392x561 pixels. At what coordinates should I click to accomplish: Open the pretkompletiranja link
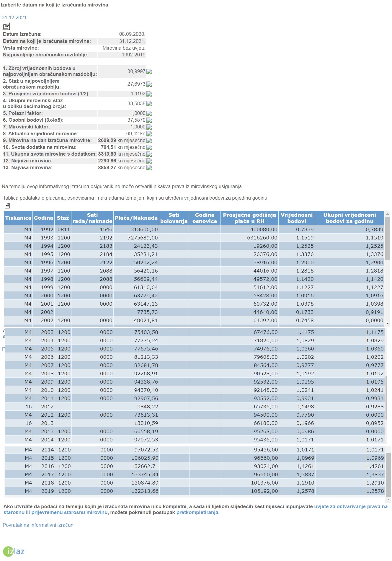197,512
